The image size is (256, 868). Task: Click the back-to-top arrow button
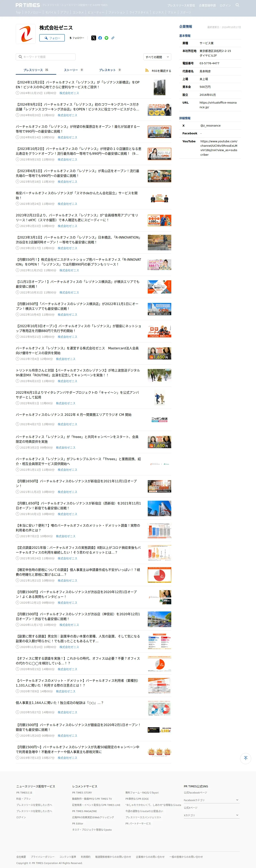(246, 758)
